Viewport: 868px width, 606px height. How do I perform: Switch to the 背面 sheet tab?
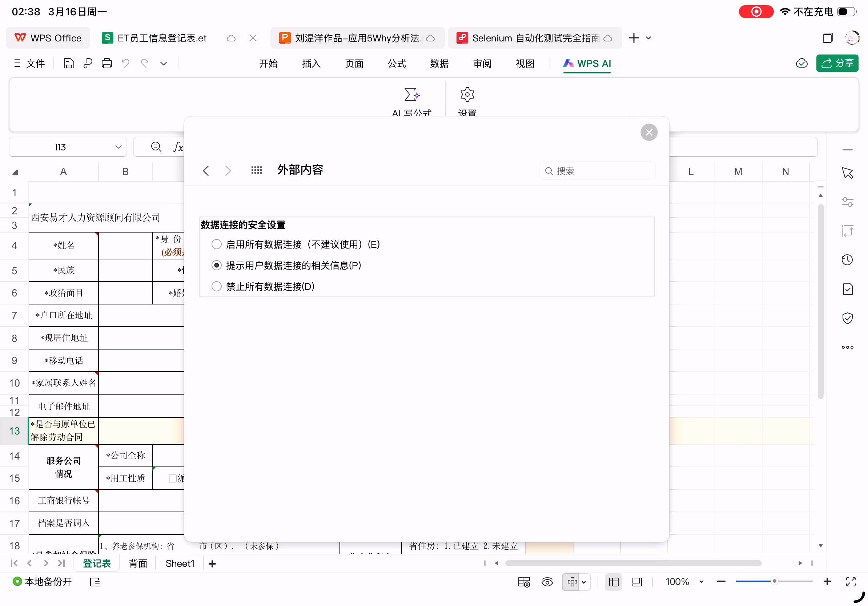[x=138, y=564]
